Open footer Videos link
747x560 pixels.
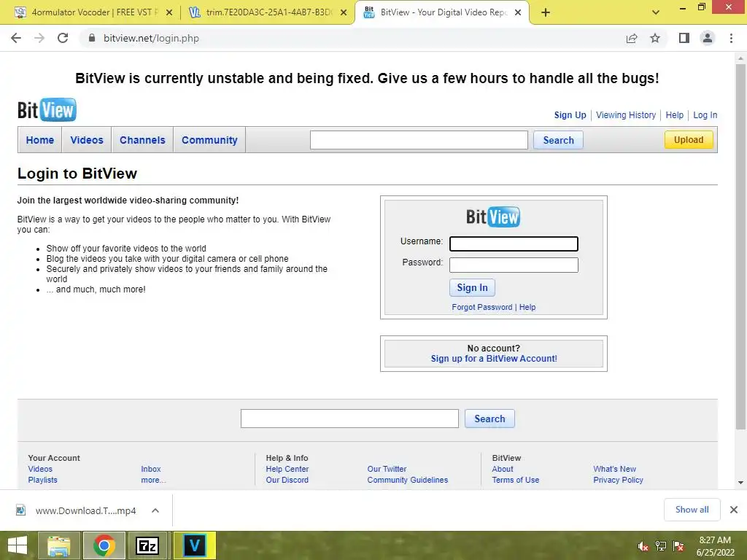point(40,469)
